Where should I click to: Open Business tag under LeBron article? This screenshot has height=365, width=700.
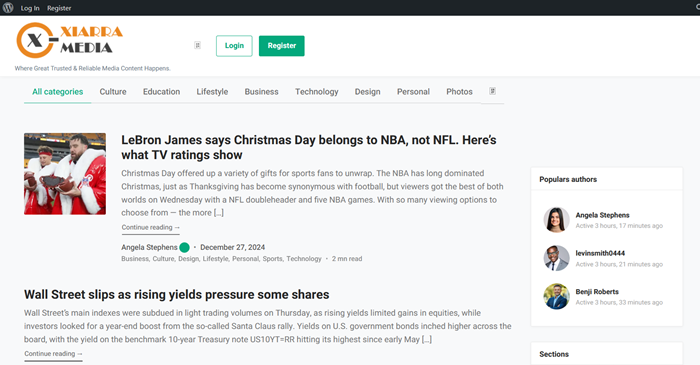(134, 259)
